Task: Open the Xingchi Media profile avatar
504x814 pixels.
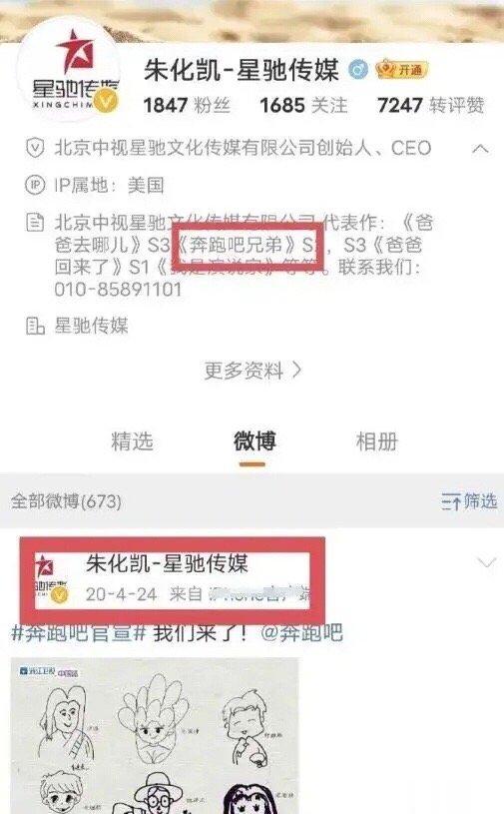Action: (69, 70)
